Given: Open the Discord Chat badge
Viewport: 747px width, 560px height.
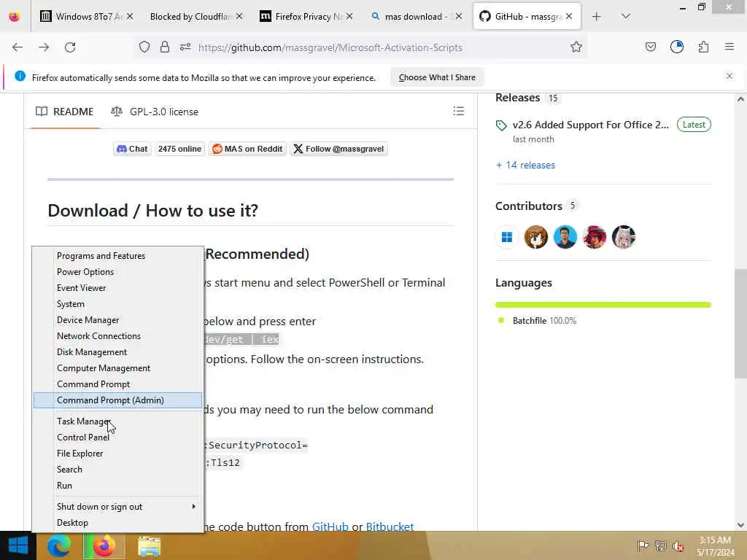Looking at the screenshot, I should (133, 149).
